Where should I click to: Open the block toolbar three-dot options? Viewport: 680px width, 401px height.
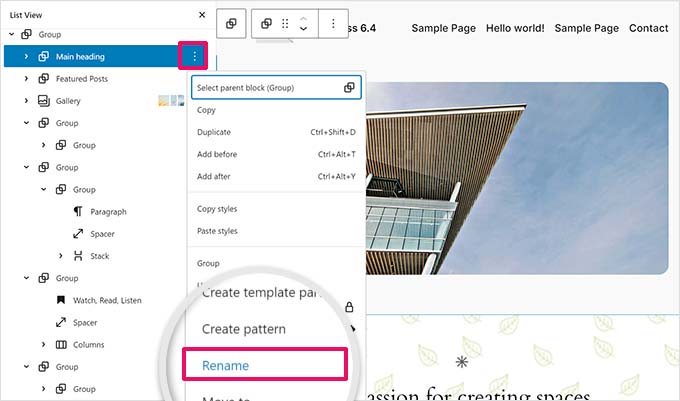(333, 23)
